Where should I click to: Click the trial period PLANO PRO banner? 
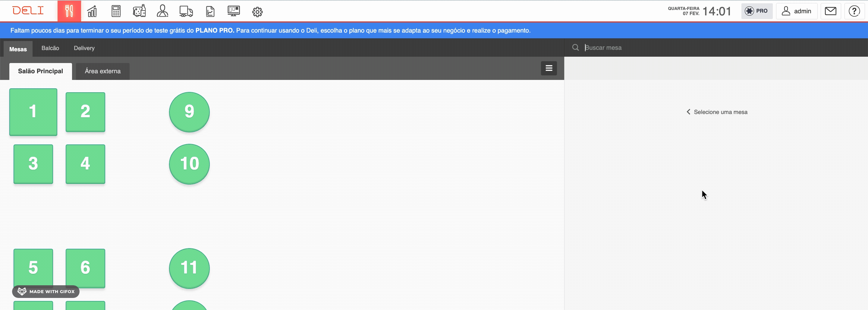[434, 30]
